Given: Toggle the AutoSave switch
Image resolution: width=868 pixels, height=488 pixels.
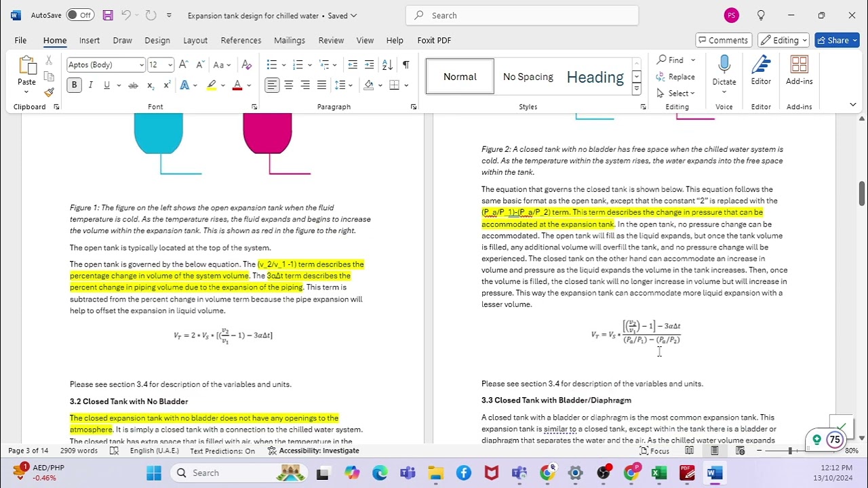Looking at the screenshot, I should click(80, 15).
